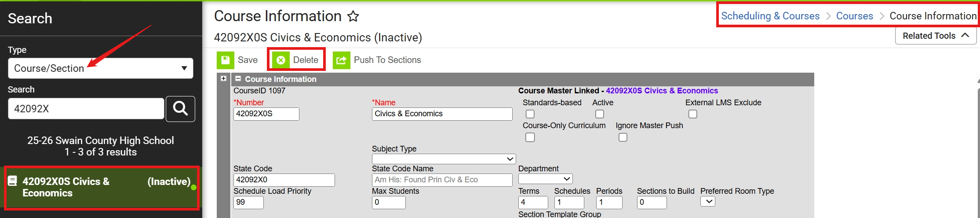Click the plus expand-all icon in left gutter
The width and height of the screenshot is (980, 218).
point(224,78)
